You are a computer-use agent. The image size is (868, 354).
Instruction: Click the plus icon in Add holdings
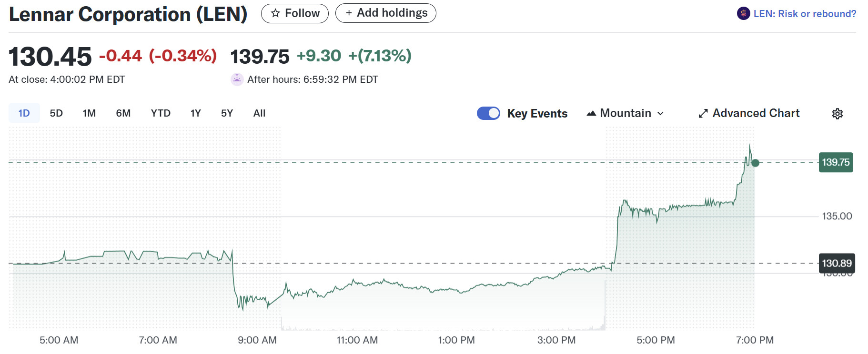pos(349,13)
